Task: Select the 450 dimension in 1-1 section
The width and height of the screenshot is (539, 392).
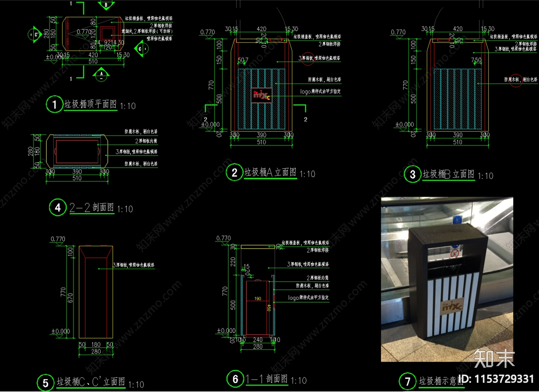Action: point(269,308)
